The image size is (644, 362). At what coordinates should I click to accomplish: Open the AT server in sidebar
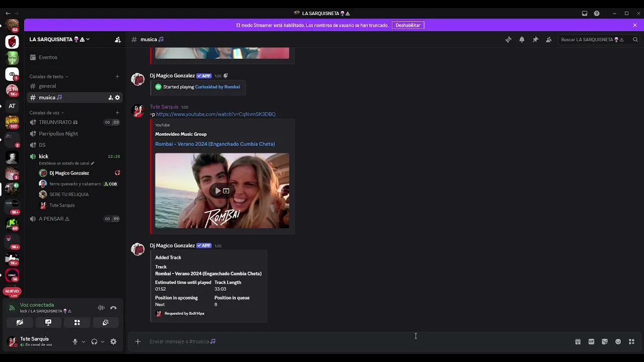tap(12, 106)
